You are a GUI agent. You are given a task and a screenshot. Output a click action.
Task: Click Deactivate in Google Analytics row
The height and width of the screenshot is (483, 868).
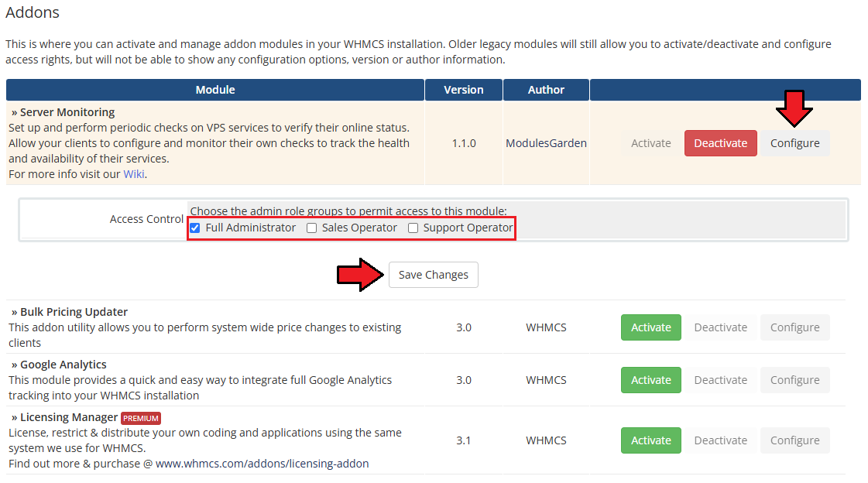[720, 380]
